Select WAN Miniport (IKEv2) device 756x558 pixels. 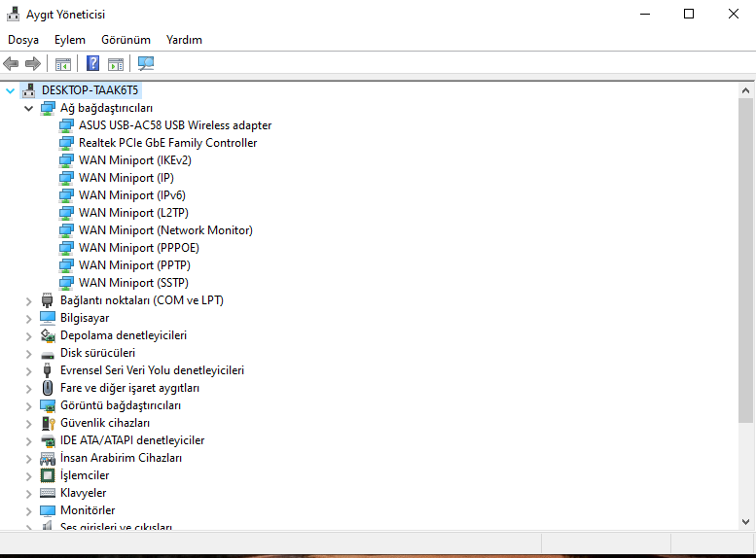(x=135, y=160)
